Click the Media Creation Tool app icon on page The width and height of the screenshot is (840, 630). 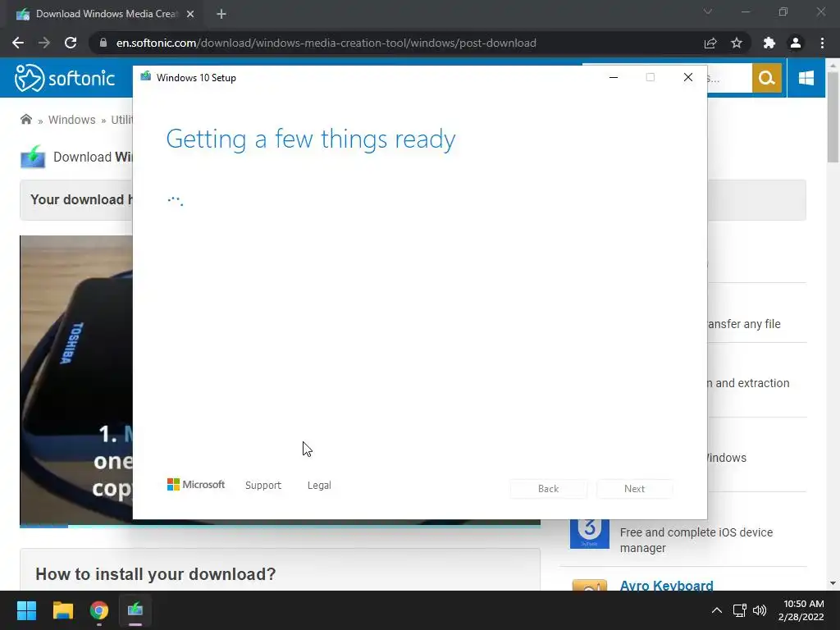(x=33, y=157)
